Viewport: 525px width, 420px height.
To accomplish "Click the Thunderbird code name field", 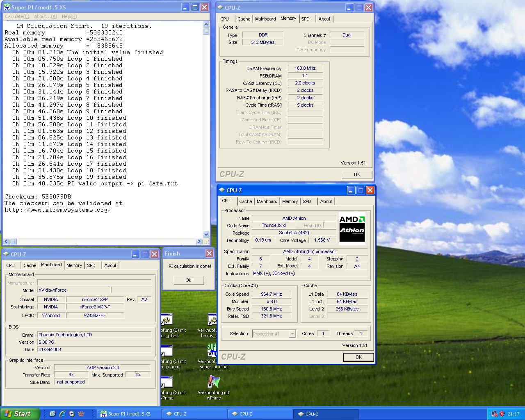I will point(274,226).
